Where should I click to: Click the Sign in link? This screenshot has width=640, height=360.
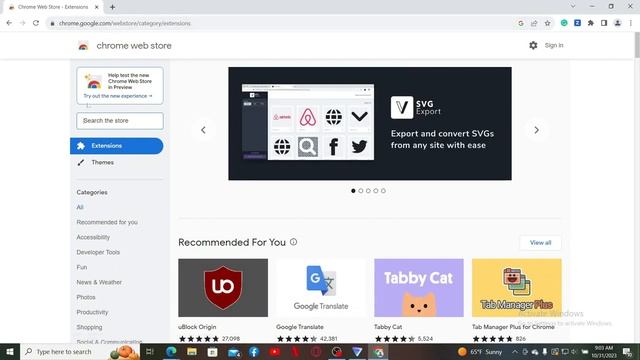click(554, 45)
